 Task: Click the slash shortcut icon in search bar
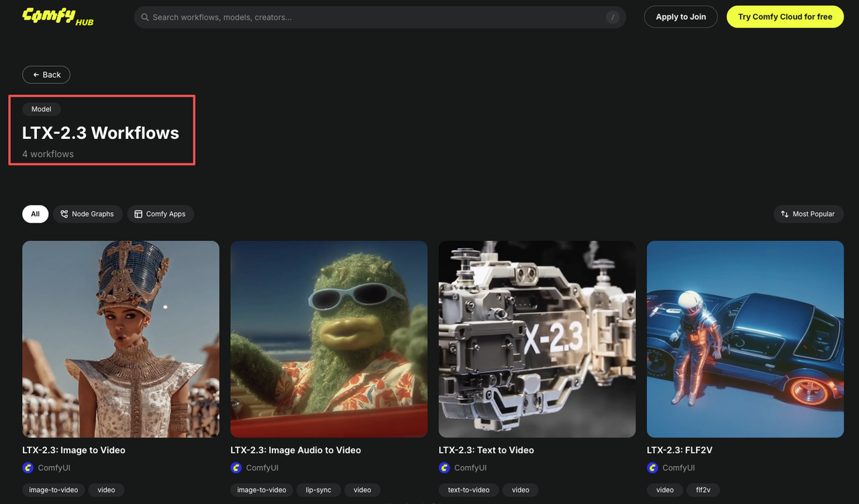tap(612, 17)
